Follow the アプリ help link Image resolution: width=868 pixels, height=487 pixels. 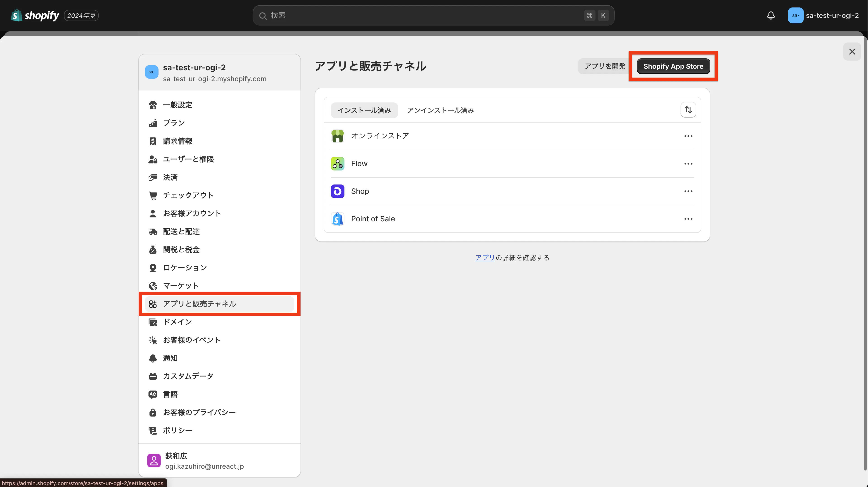(x=485, y=258)
